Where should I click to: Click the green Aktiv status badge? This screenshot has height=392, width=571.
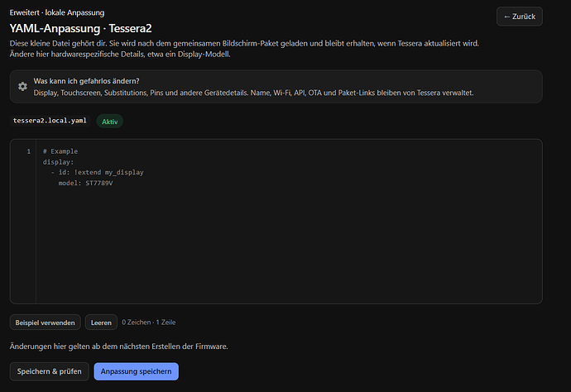109,122
